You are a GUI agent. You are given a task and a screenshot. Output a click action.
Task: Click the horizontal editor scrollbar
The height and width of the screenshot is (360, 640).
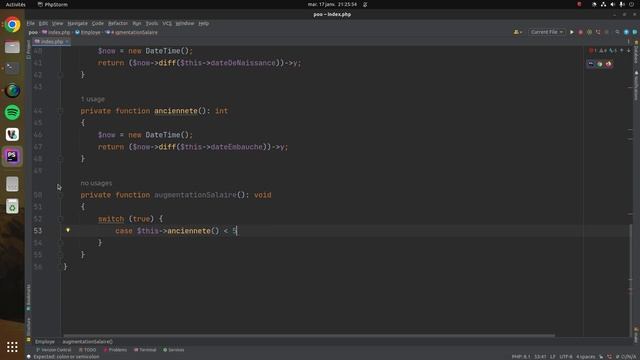click(309, 336)
